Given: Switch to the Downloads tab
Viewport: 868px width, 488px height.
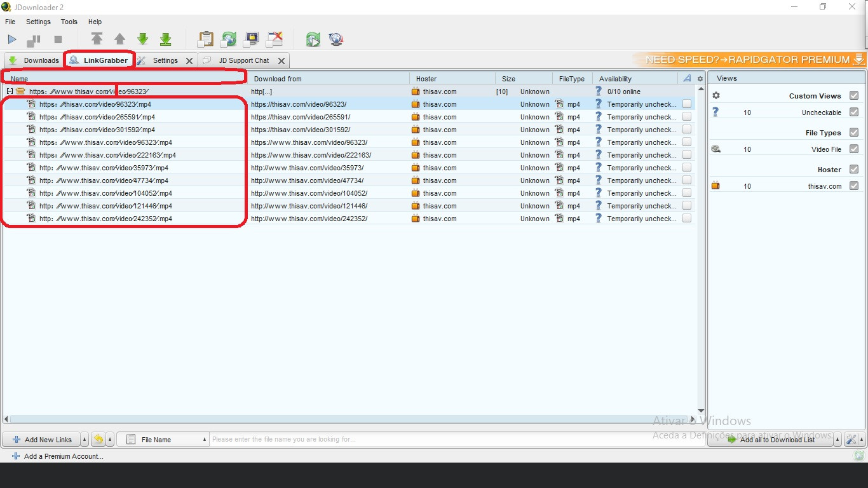Looking at the screenshot, I should tap(34, 60).
